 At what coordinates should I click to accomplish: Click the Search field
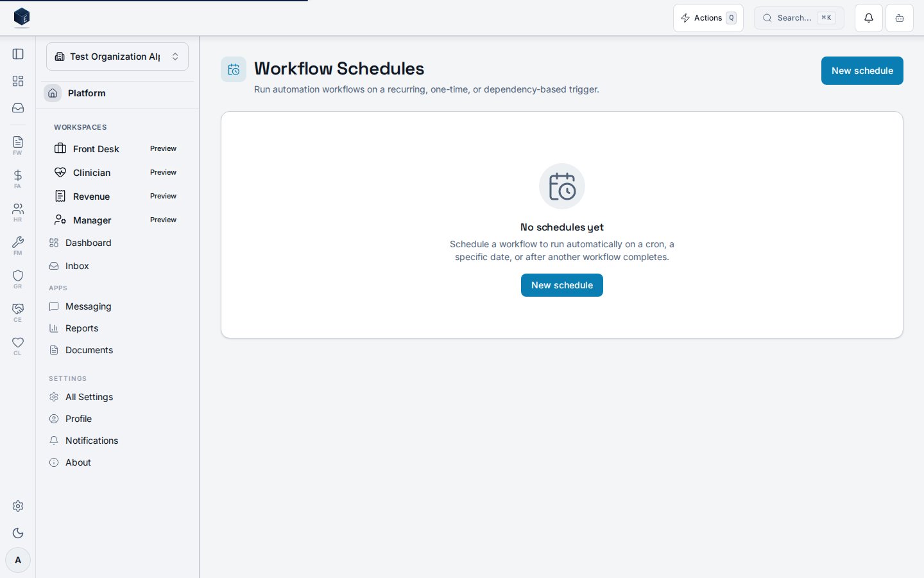tap(799, 18)
